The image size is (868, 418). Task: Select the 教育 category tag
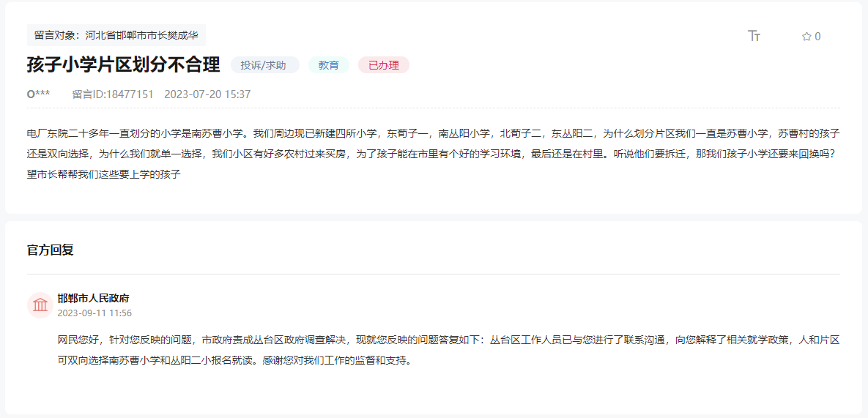[x=329, y=64]
